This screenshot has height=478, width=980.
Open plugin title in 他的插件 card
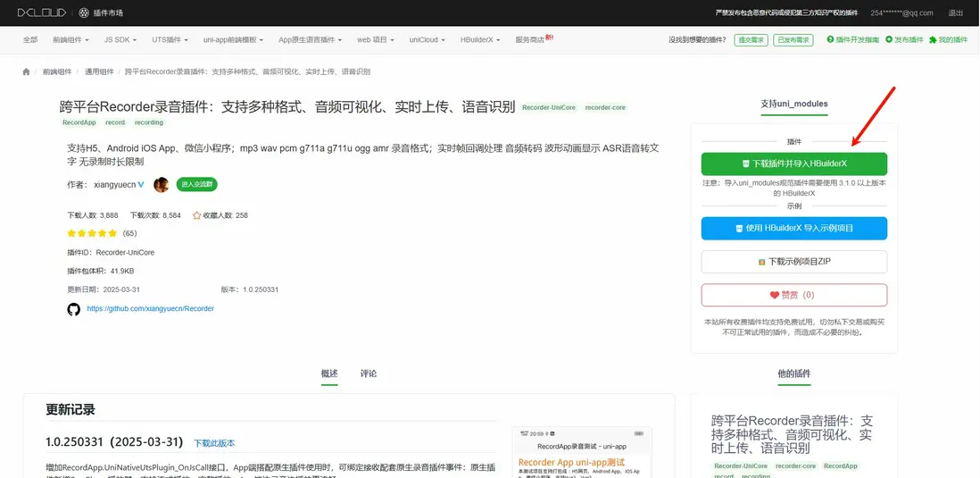(x=792, y=433)
